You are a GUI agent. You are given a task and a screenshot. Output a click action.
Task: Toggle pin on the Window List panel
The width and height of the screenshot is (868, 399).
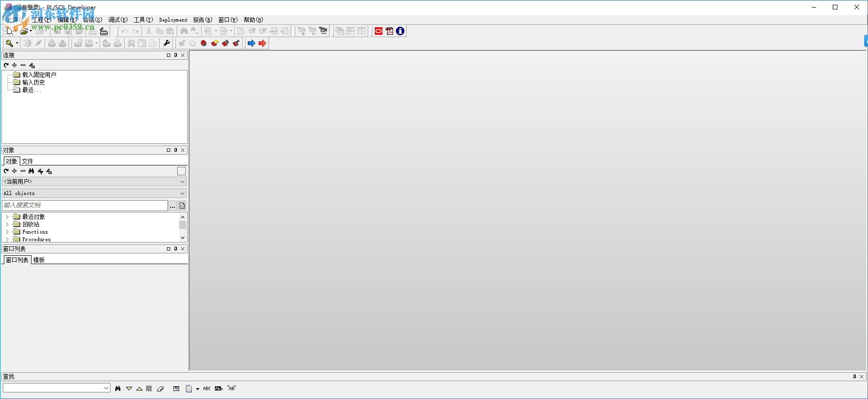point(176,249)
